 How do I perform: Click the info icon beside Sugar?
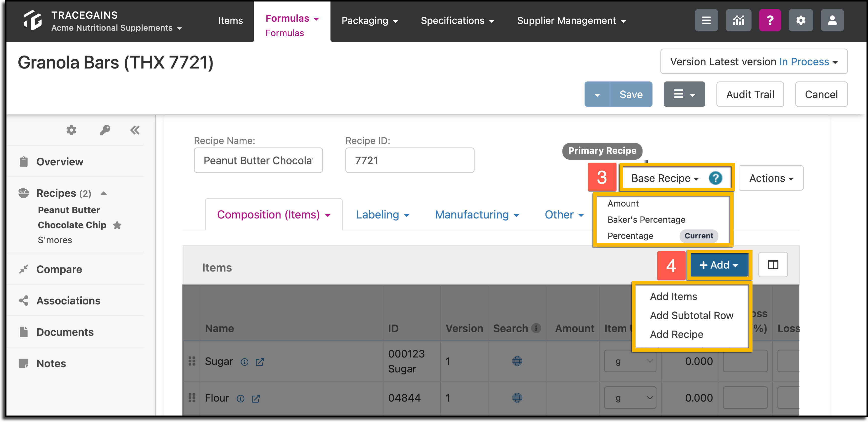pyautogui.click(x=244, y=362)
